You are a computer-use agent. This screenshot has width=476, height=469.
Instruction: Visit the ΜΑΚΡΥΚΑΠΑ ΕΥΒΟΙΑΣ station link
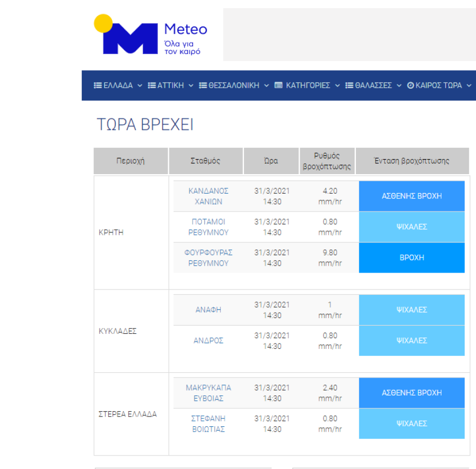(x=208, y=393)
